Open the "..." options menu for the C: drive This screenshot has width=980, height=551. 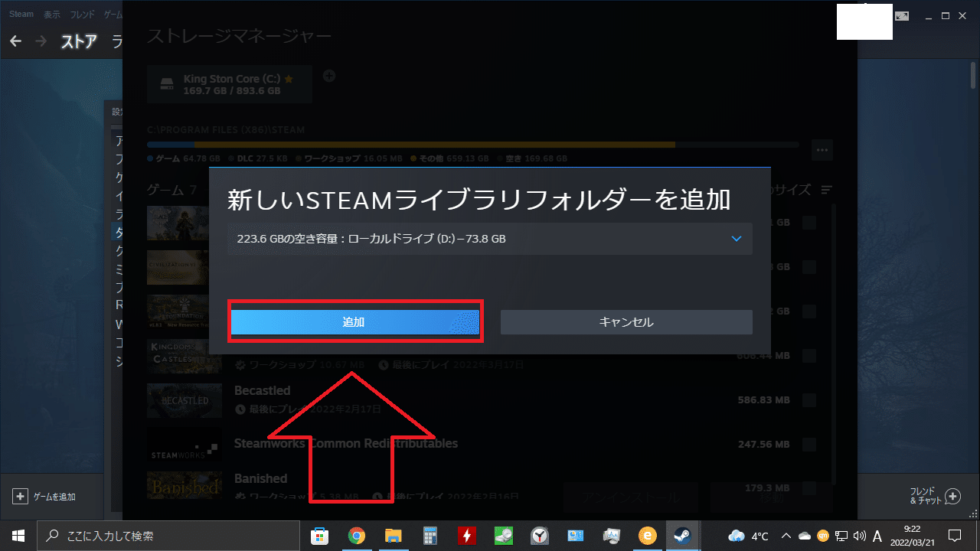pos(822,150)
